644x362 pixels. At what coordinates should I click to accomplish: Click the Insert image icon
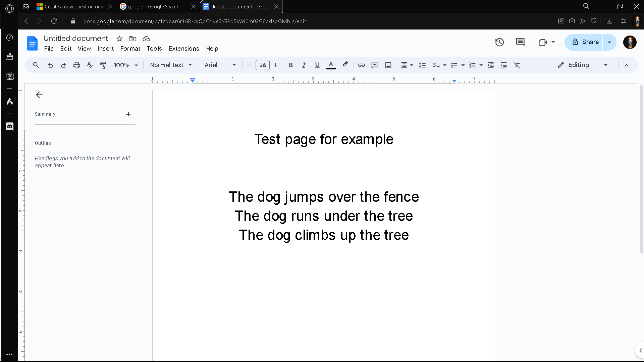point(388,65)
